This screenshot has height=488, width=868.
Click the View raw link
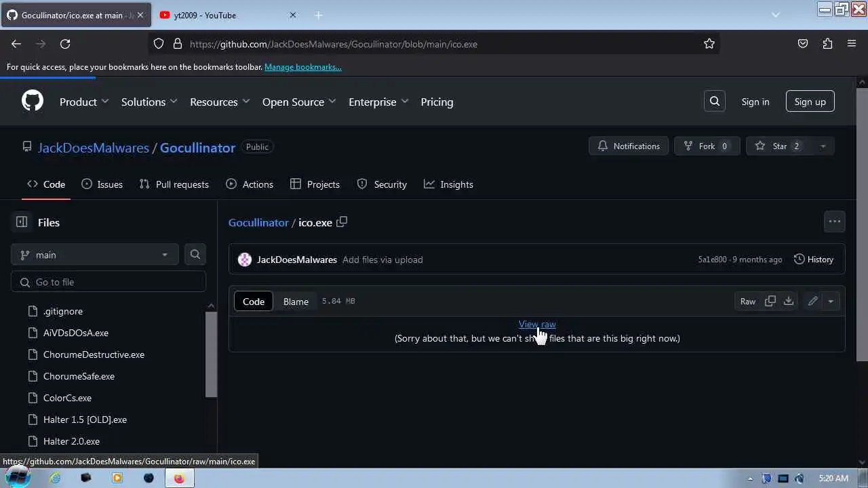click(537, 325)
